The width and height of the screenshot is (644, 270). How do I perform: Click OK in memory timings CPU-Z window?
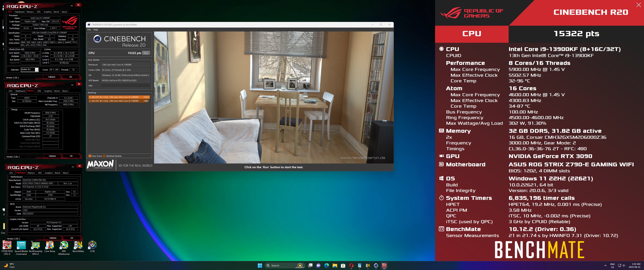point(71,156)
